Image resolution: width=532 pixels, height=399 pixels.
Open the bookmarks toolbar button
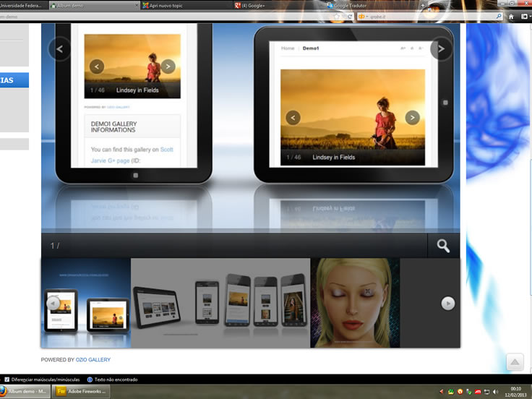[525, 17]
